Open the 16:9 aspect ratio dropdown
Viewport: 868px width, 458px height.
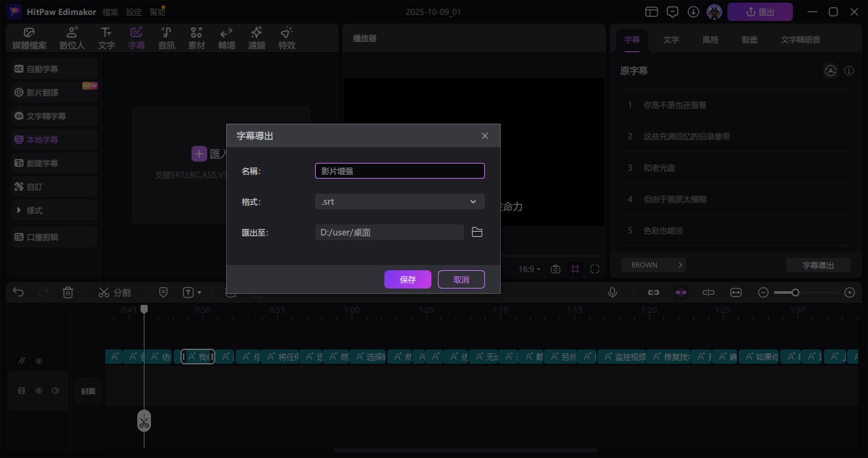click(529, 269)
